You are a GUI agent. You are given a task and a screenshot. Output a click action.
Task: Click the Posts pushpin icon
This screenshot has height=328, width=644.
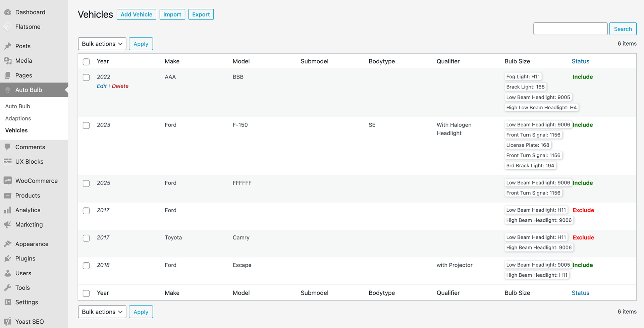(8, 46)
